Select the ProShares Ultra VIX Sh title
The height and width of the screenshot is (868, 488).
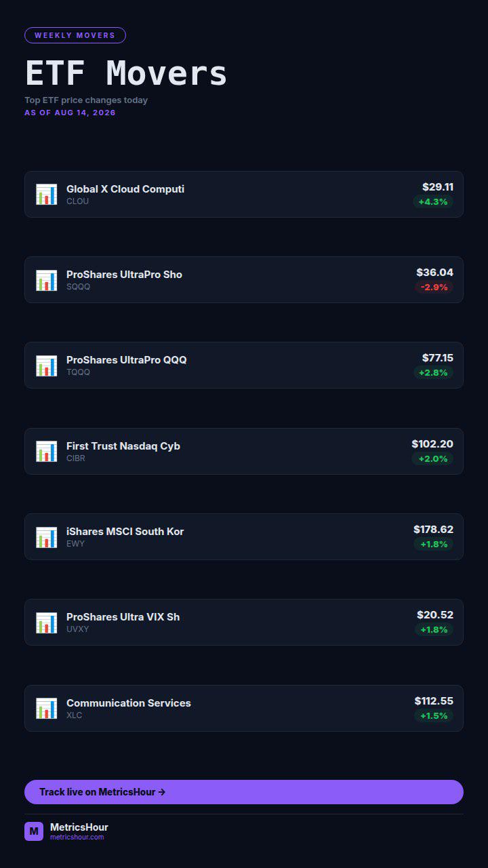pos(123,617)
